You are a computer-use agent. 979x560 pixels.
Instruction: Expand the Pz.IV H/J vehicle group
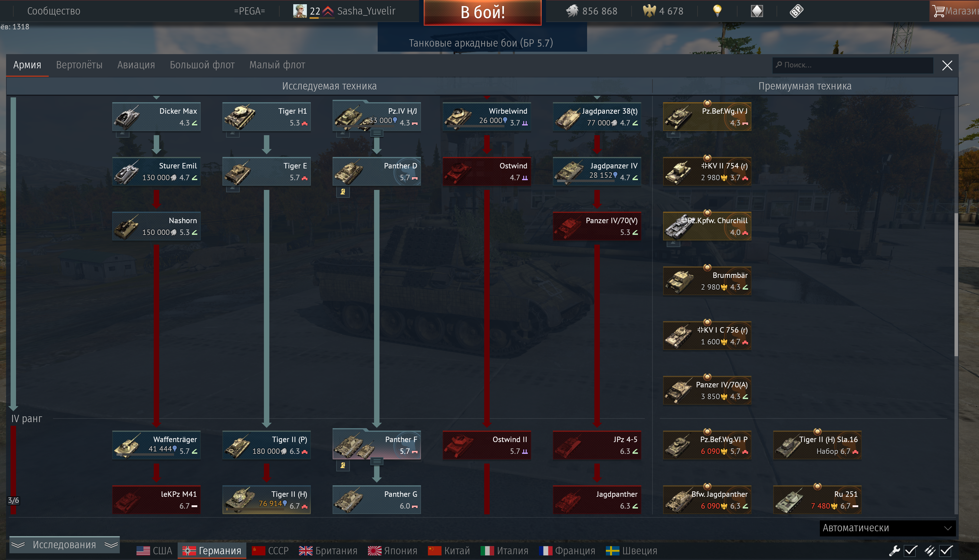coord(377,133)
